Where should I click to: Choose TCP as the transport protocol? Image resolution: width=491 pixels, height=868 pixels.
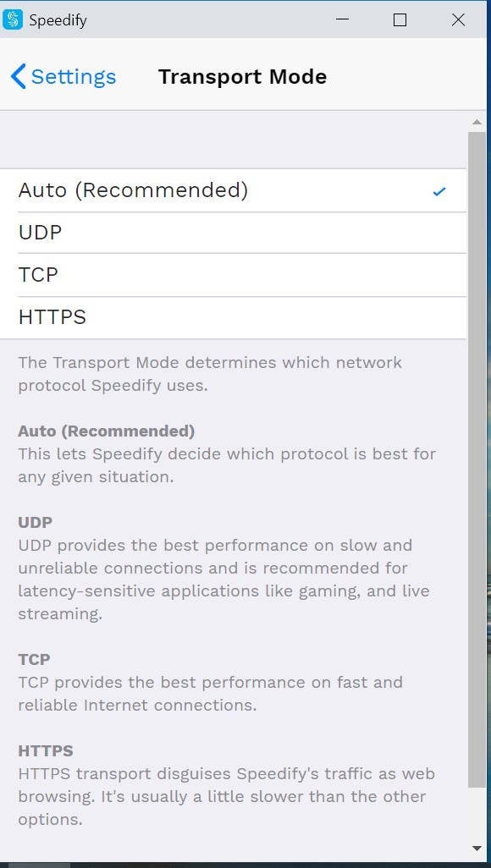(36, 275)
